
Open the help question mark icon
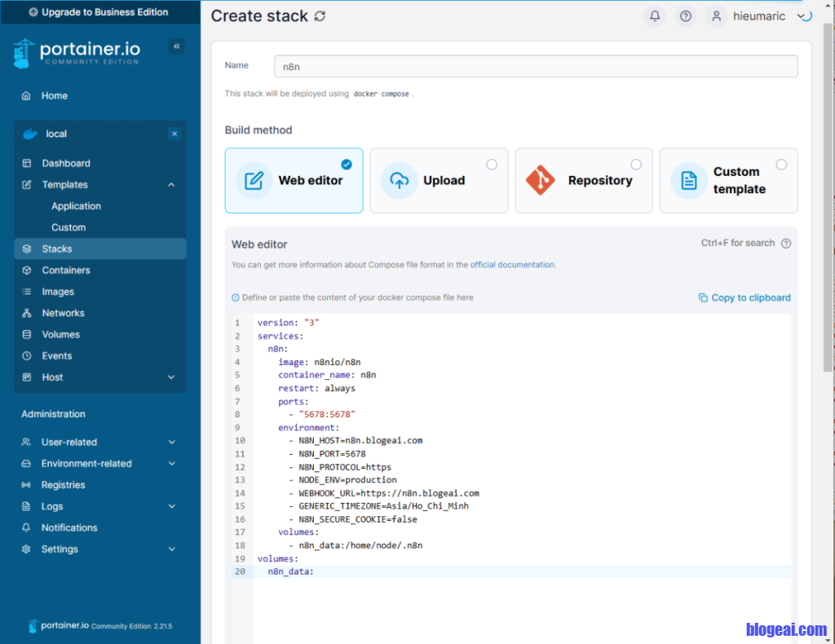(685, 16)
